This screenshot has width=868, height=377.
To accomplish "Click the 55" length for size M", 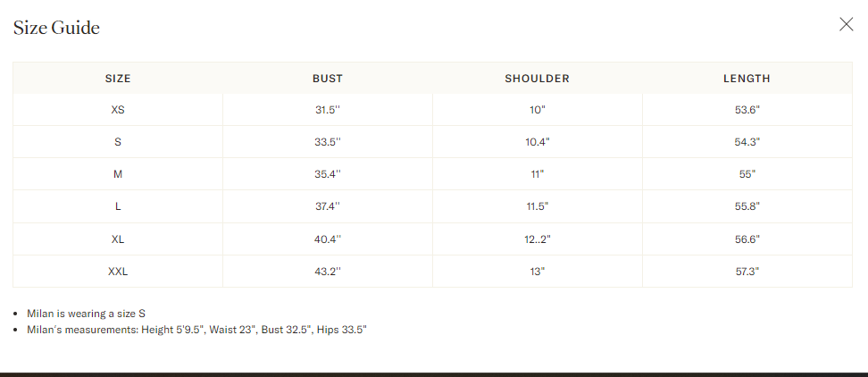I will (747, 174).
